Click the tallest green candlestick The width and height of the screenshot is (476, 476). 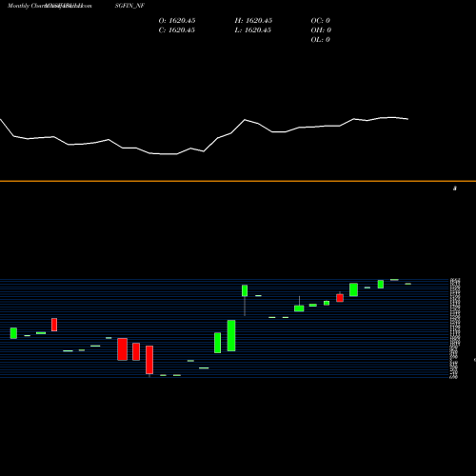click(231, 335)
